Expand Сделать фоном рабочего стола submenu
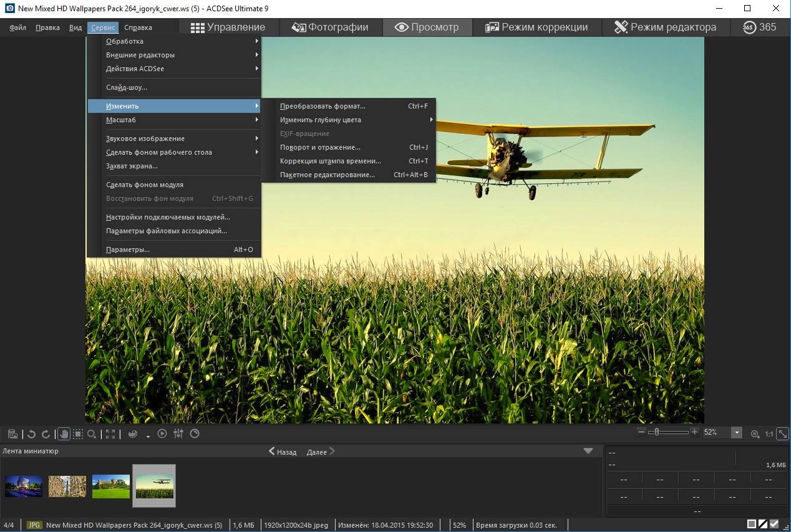 point(174,152)
